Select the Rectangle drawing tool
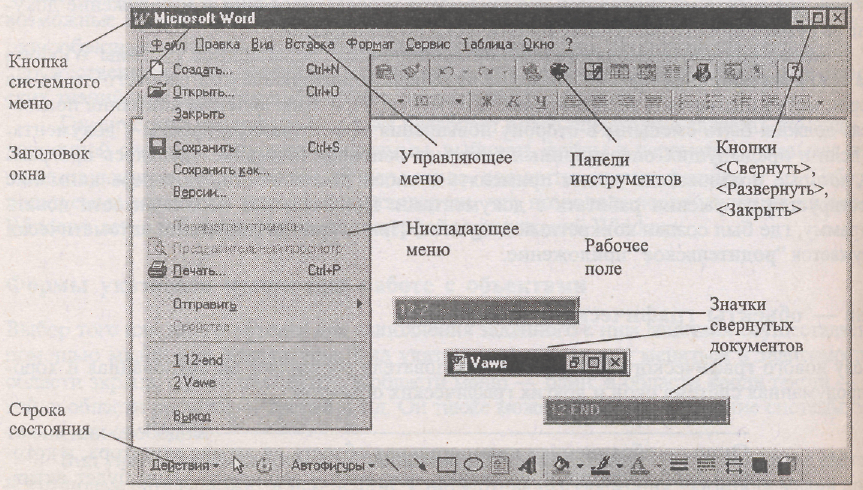 [446, 465]
